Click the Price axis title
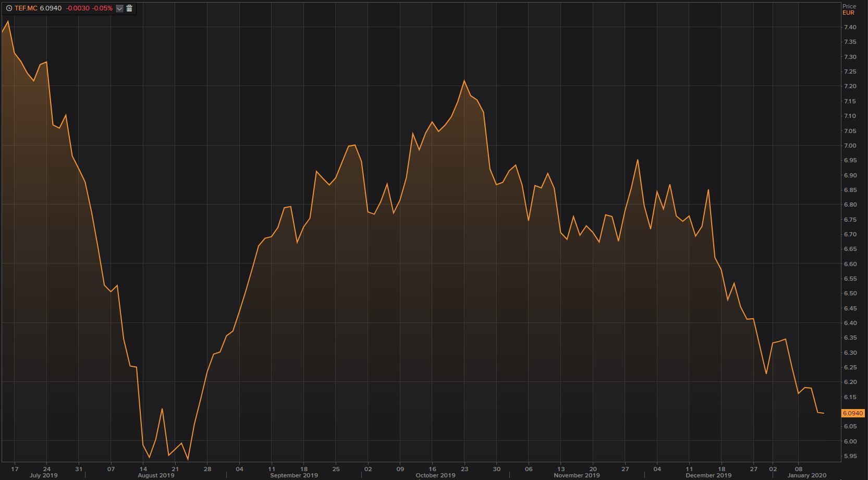 pyautogui.click(x=849, y=6)
